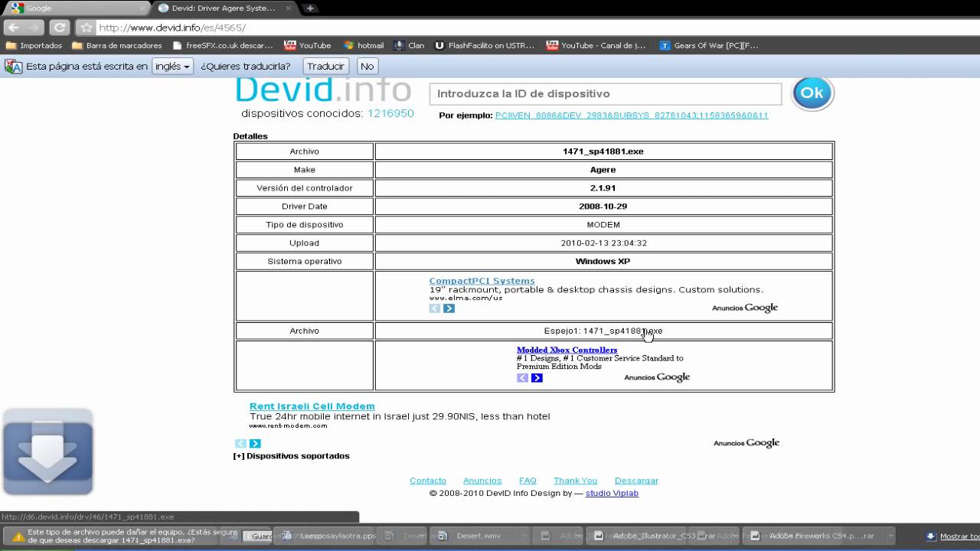Viewport: 980px width, 551px height.
Task: Click the Agere value in the Make row
Action: (x=603, y=170)
